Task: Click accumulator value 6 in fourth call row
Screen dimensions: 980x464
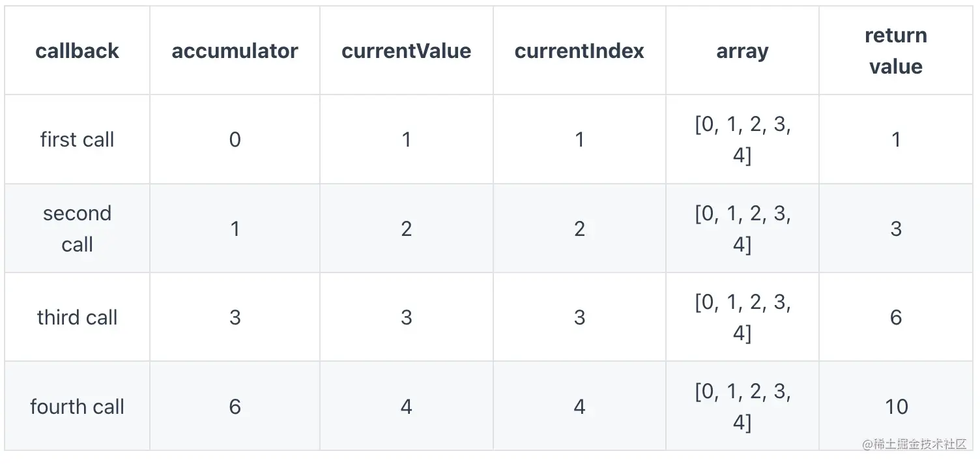Action: [x=235, y=407]
